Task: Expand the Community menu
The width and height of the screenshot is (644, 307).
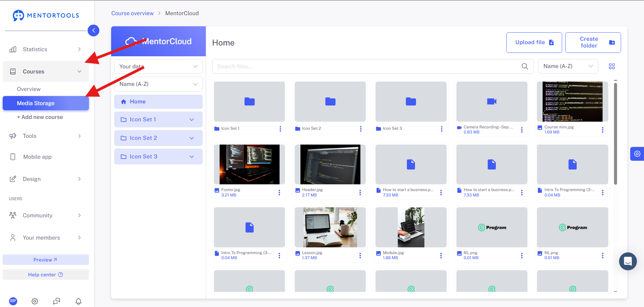Action: pyautogui.click(x=46, y=215)
